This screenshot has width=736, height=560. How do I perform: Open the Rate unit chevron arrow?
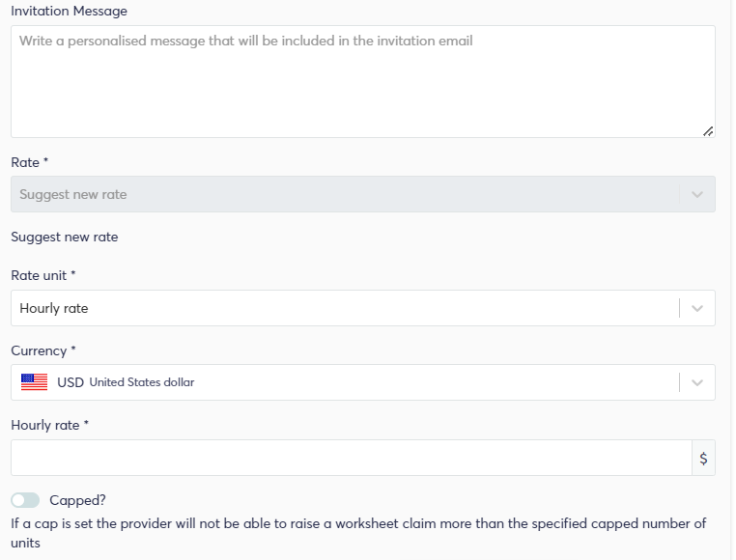coord(697,308)
